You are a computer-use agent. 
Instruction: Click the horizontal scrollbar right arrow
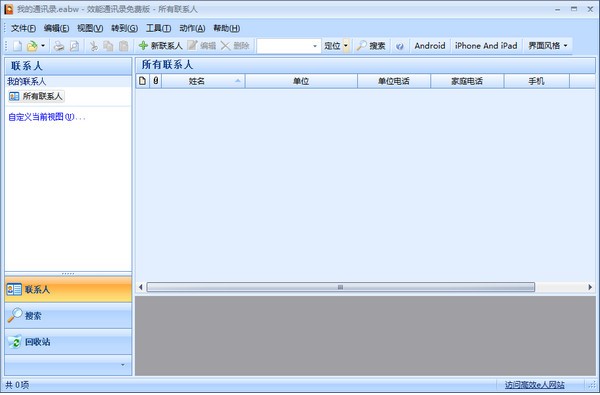[590, 287]
